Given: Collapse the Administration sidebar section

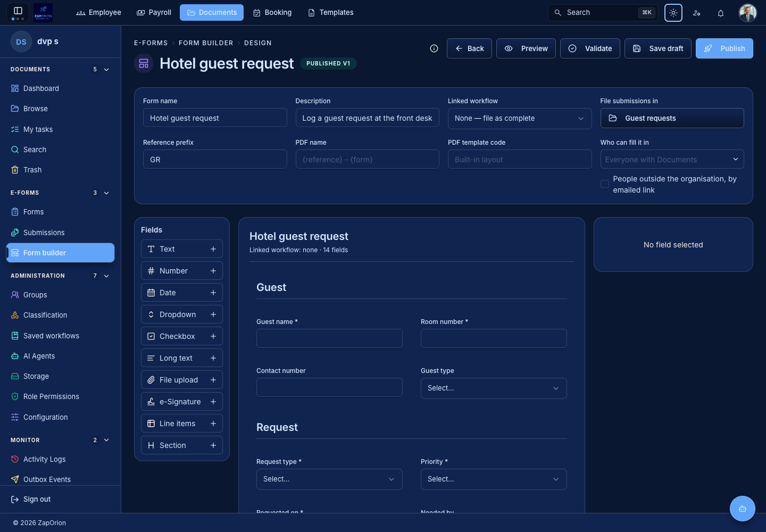Looking at the screenshot, I should point(106,276).
